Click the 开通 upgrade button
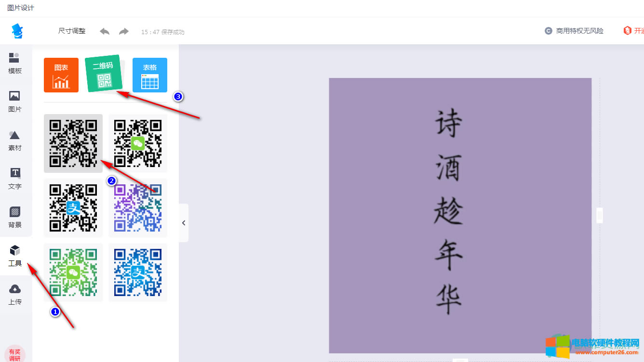 [x=636, y=30]
